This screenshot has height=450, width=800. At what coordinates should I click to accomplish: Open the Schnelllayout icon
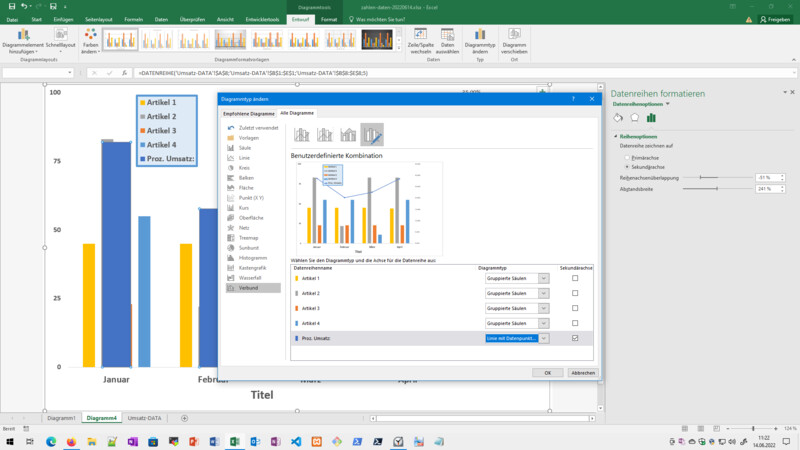pos(61,35)
